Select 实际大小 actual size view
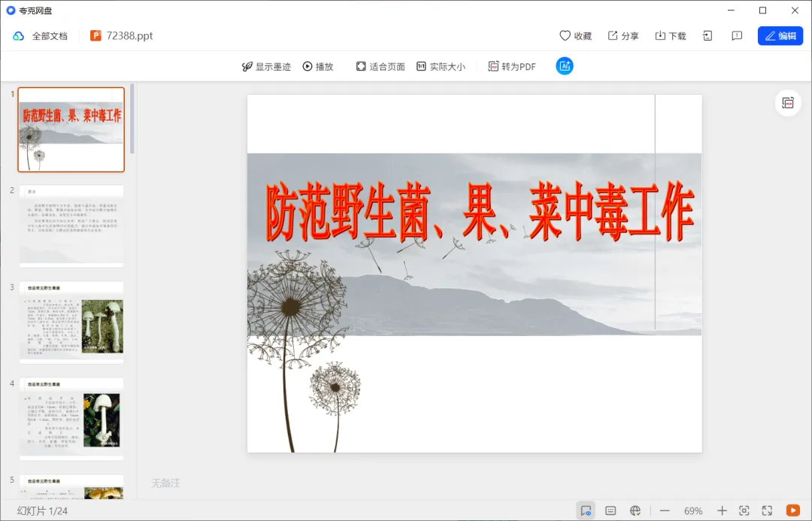812x521 pixels. [441, 66]
